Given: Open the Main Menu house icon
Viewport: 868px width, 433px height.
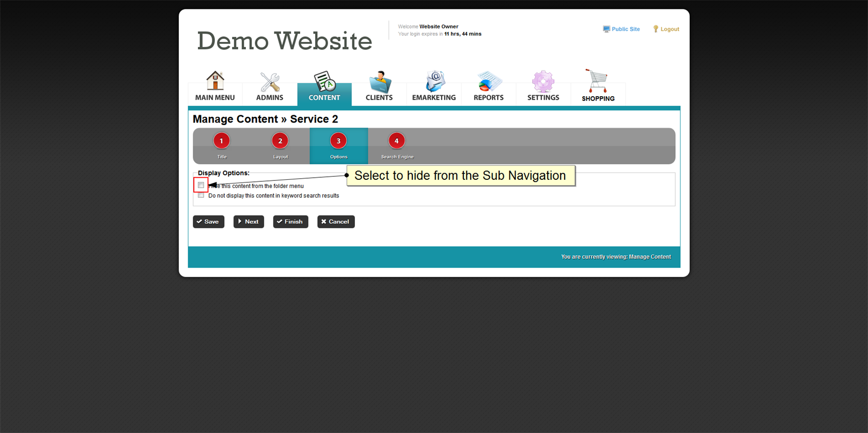Looking at the screenshot, I should click(x=215, y=82).
